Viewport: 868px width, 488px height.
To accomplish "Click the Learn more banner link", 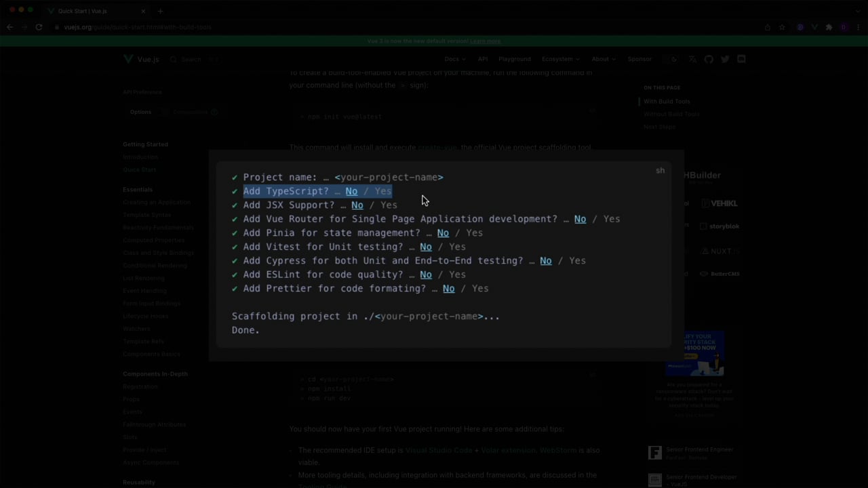I will pos(486,41).
